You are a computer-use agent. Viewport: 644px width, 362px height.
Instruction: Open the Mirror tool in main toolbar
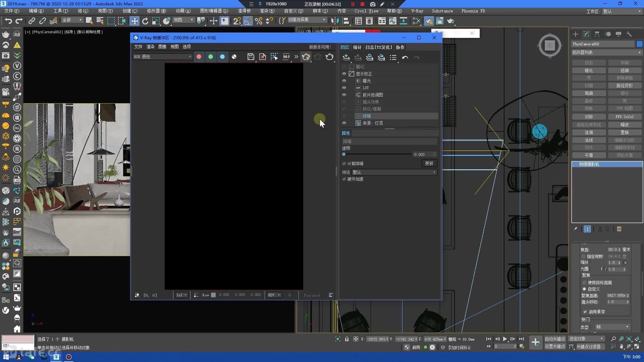(335, 21)
